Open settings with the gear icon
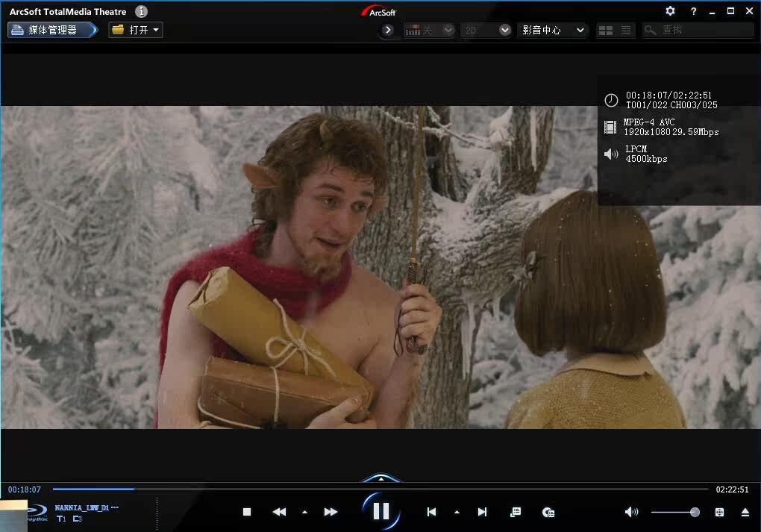 tap(670, 11)
